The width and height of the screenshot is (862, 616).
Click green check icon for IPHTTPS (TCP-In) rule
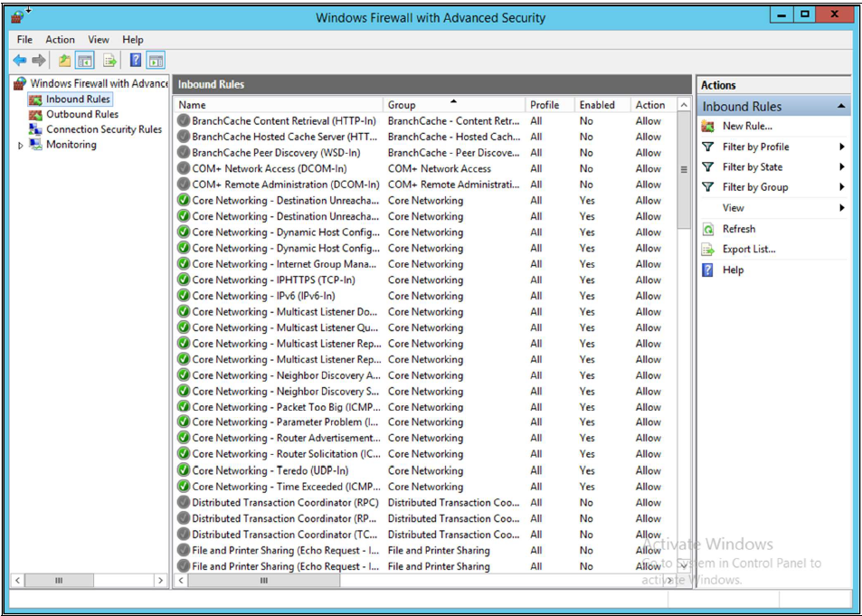(184, 280)
